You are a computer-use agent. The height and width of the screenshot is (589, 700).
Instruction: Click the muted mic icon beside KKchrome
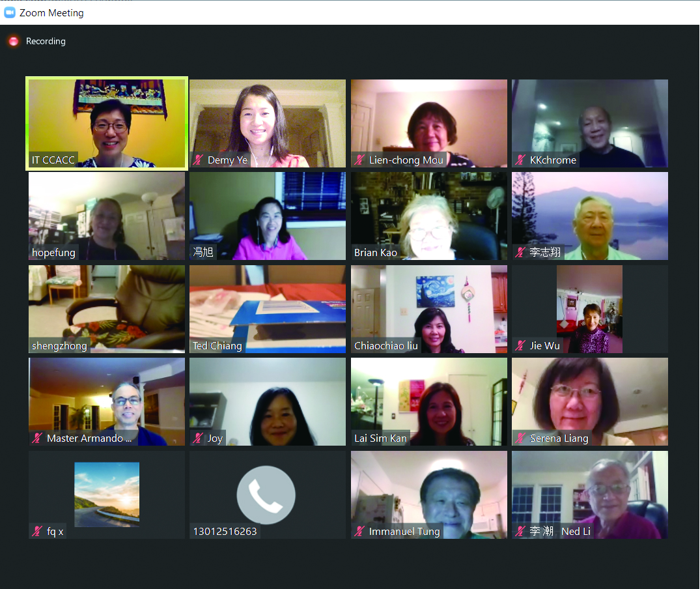click(x=520, y=160)
